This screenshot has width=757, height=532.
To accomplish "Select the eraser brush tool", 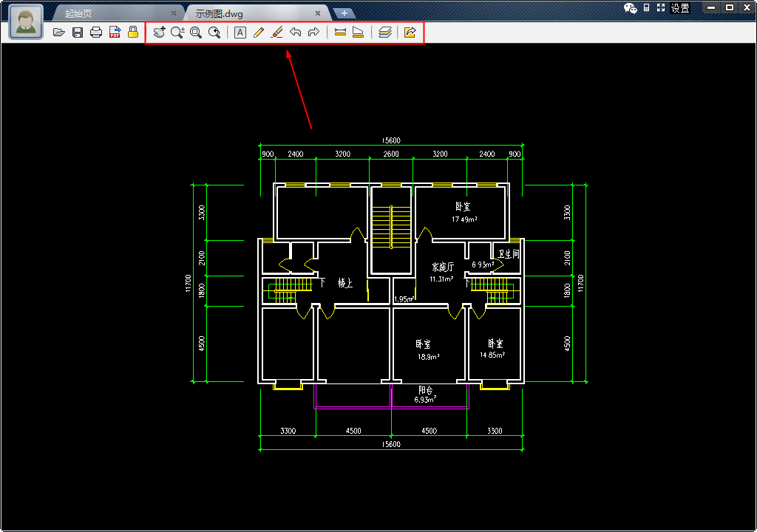I will [x=276, y=33].
